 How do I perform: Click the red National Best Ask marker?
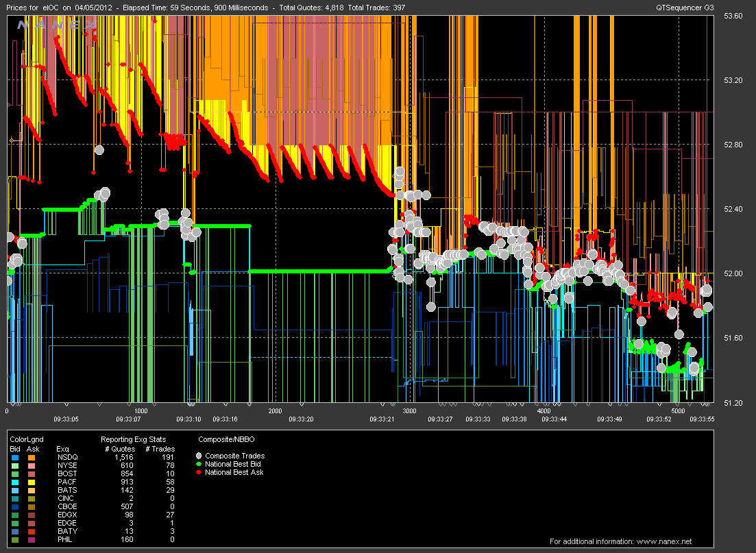[199, 472]
